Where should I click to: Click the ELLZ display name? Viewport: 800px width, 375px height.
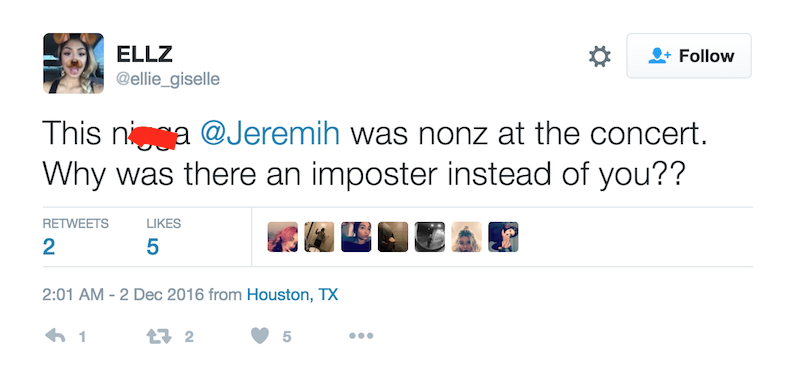click(x=144, y=54)
